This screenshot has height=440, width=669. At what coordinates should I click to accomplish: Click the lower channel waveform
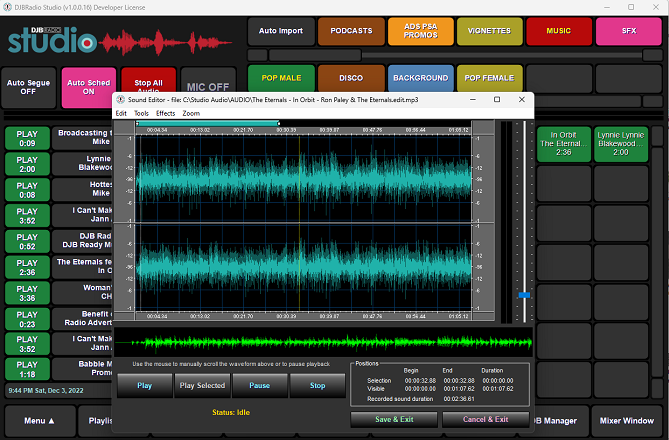point(304,268)
